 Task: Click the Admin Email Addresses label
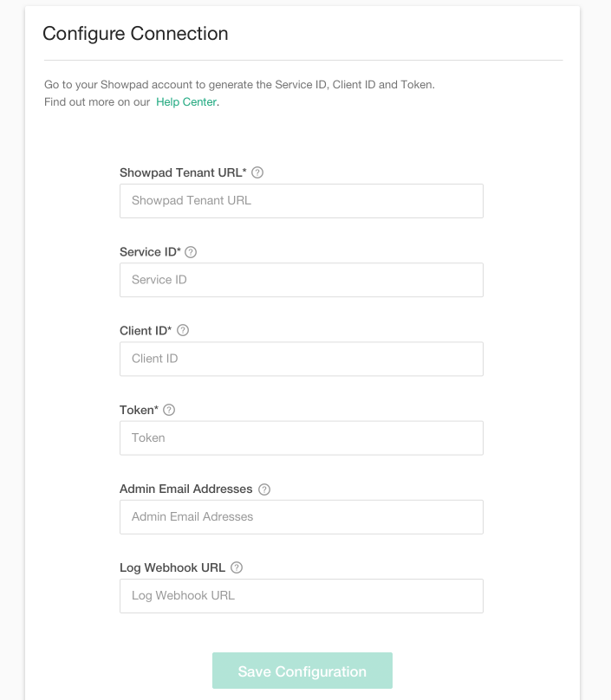187,489
